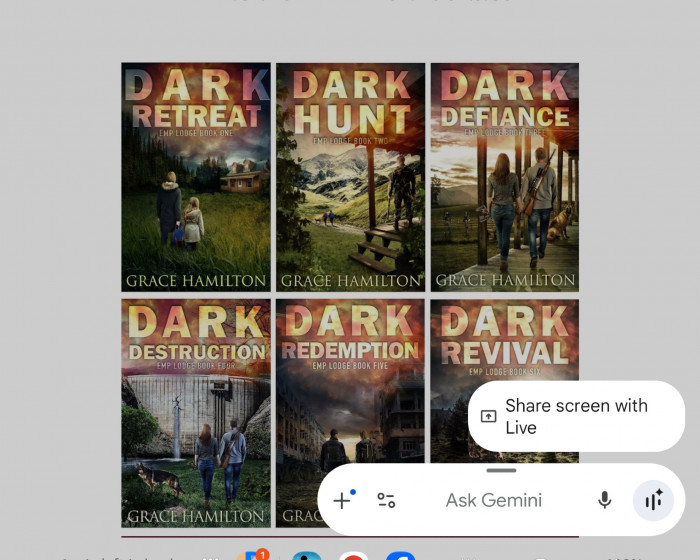Tap the share screen icon in popup

click(488, 416)
